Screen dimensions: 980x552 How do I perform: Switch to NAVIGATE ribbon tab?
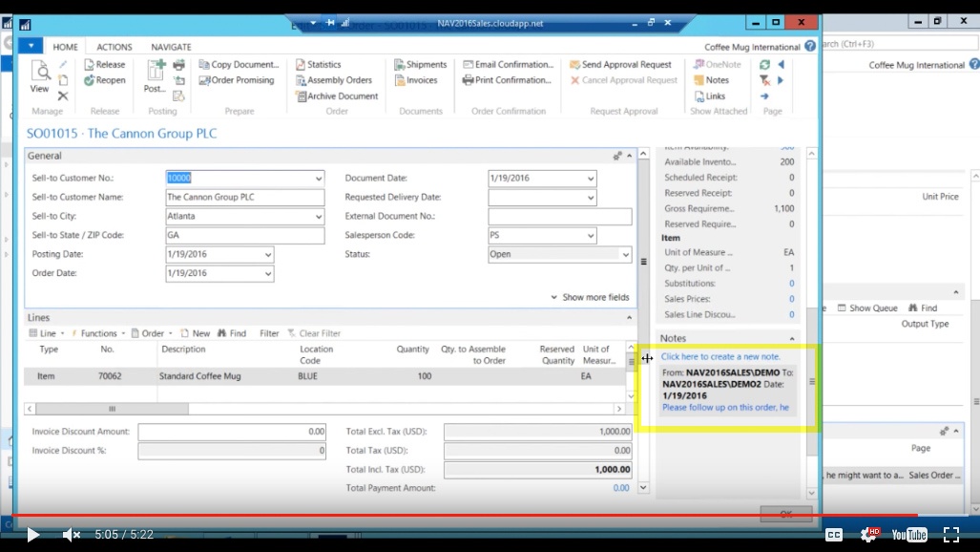(x=171, y=47)
